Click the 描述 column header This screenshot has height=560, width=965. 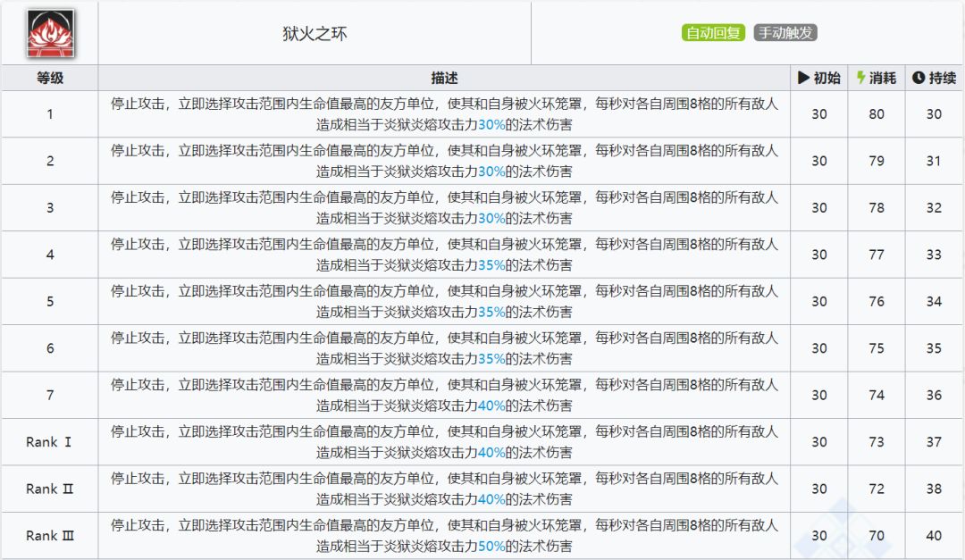coord(444,78)
